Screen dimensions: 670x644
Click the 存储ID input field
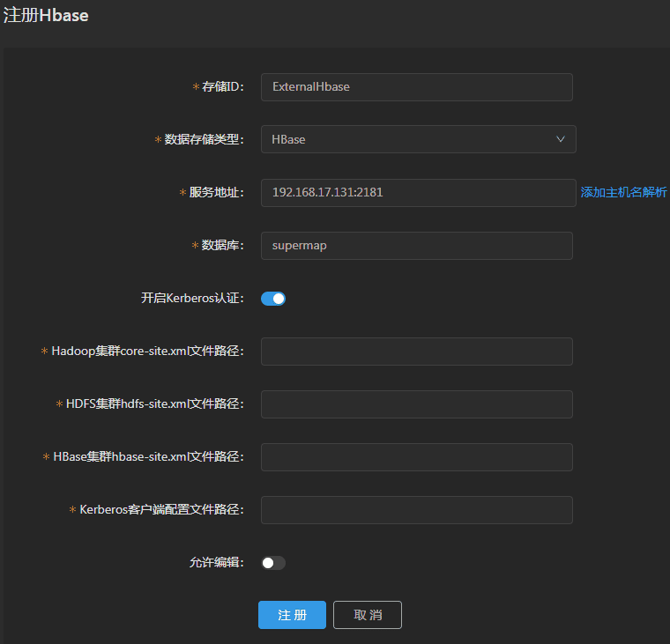tap(416, 87)
